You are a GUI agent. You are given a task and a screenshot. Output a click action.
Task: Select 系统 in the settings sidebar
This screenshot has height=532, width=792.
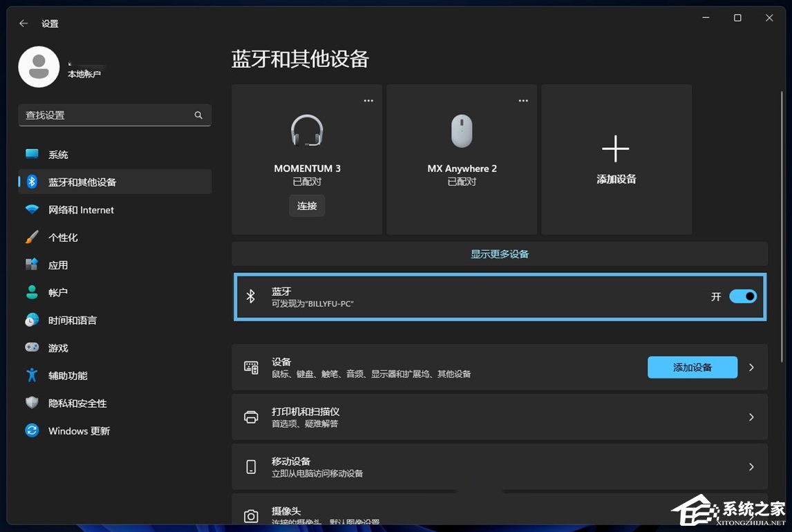pyautogui.click(x=59, y=154)
